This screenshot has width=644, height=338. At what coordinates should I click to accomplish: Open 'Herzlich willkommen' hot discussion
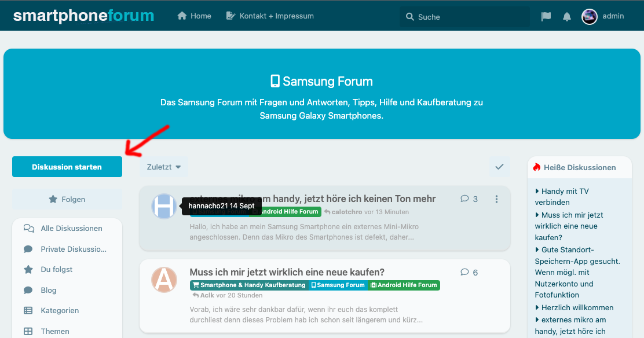click(x=574, y=307)
